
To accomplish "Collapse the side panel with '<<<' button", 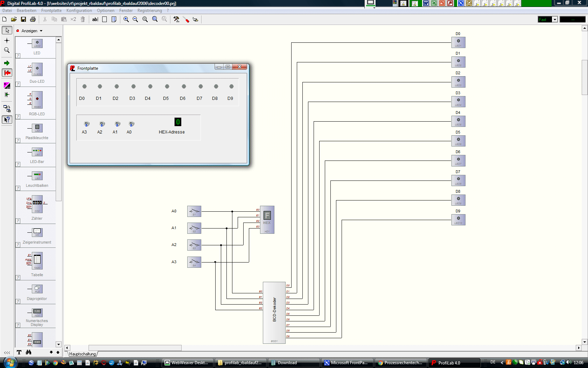I will [x=7, y=353].
